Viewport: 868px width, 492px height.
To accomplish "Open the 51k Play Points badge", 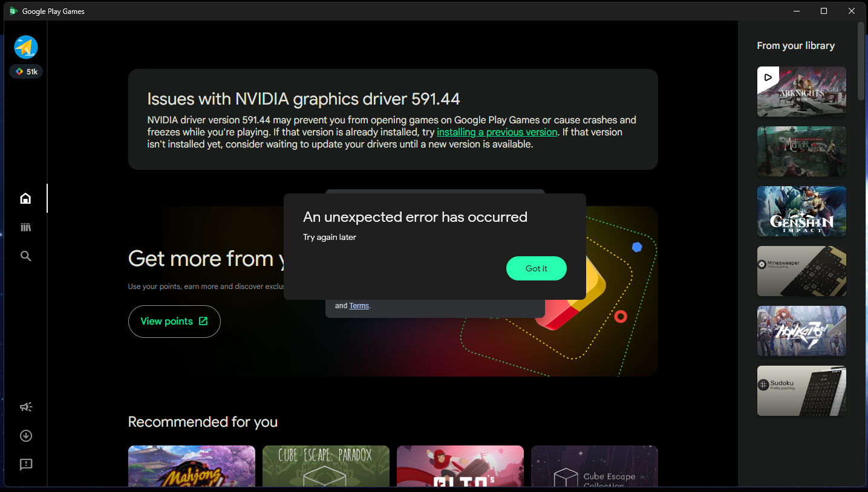I will (26, 71).
